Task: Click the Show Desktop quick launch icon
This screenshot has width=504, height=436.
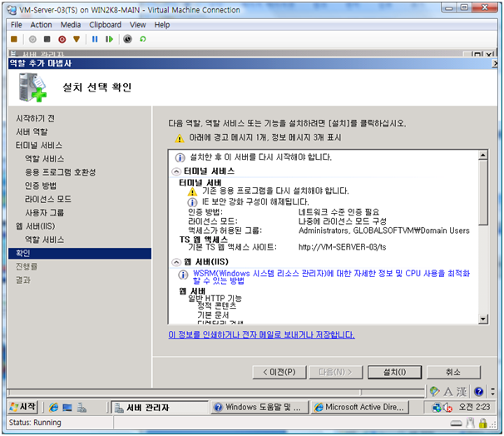Action: (x=67, y=408)
